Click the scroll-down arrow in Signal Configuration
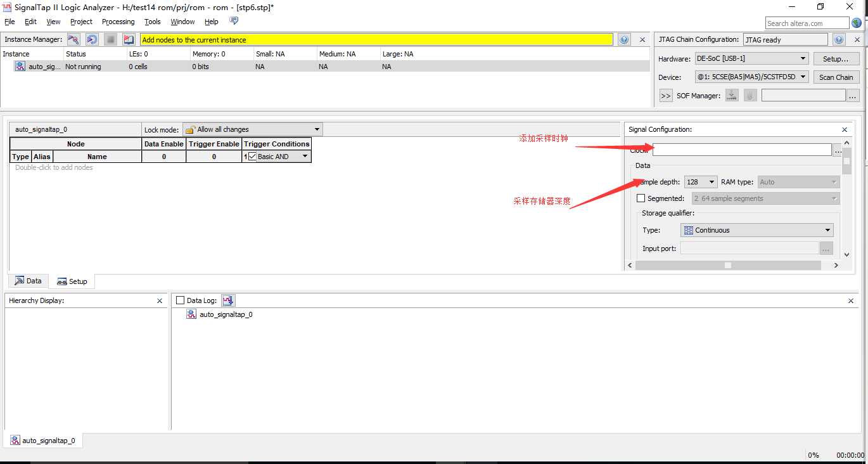 pyautogui.click(x=847, y=255)
